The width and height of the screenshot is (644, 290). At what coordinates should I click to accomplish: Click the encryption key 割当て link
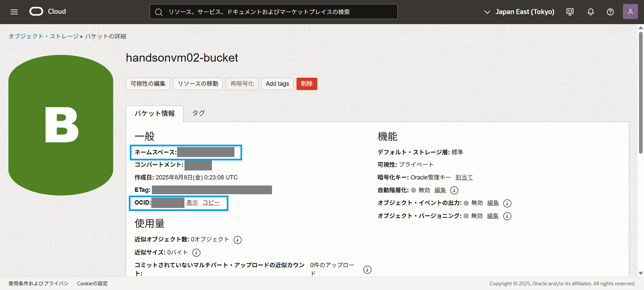[464, 177]
